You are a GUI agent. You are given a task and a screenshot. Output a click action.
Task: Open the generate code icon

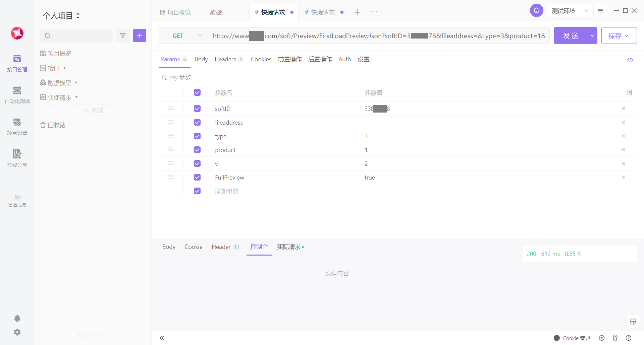coord(630,60)
